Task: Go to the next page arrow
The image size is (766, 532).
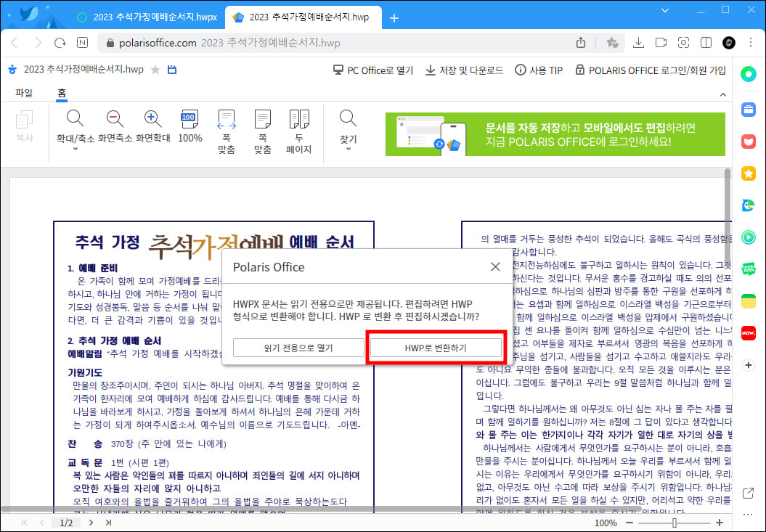Action: point(91,523)
